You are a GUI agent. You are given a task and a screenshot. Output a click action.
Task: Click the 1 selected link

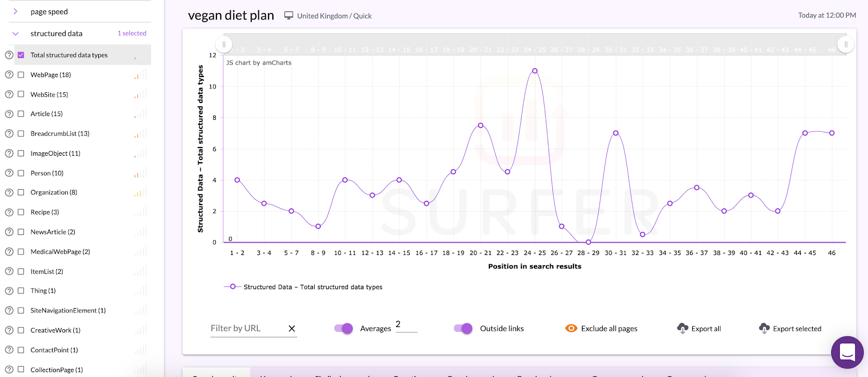132,33
